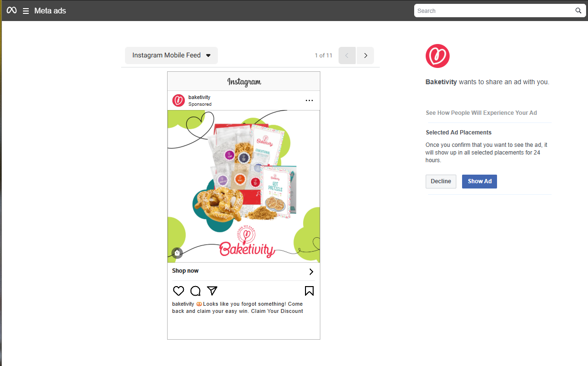
Task: Click the Meta infinity logo
Action: [x=11, y=11]
